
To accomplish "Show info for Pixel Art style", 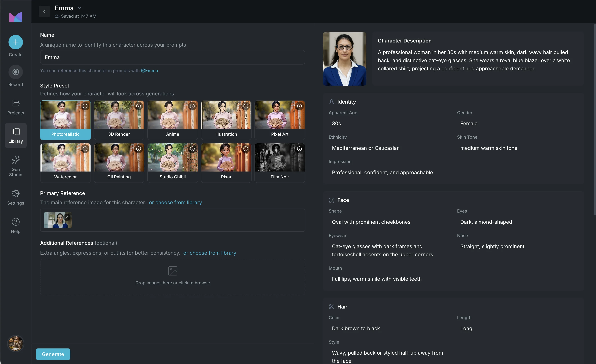I will coord(299,106).
